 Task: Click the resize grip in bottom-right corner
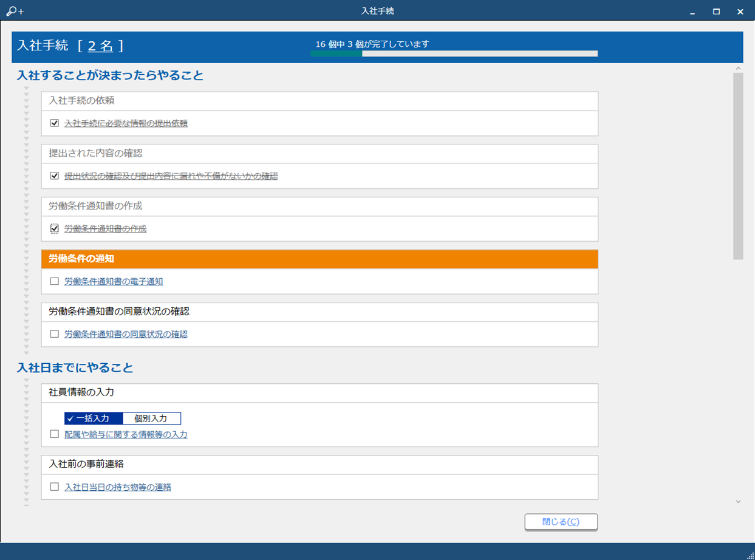(x=750, y=555)
